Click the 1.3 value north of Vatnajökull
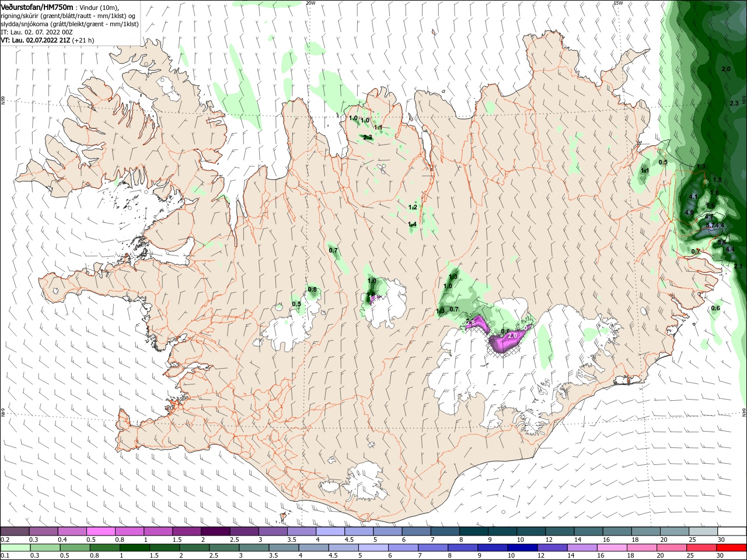Screen dimensions: 747x560 pos(453,277)
